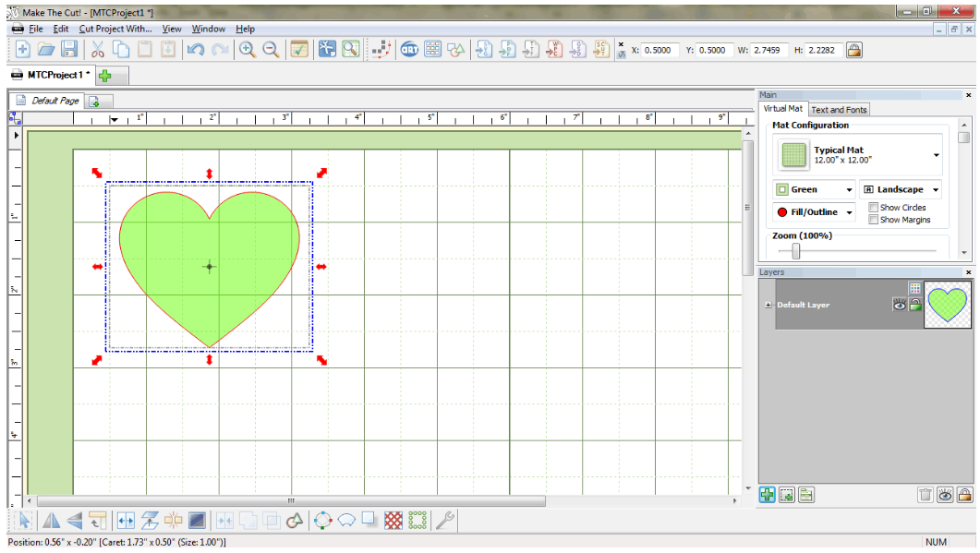The image size is (980, 553).
Task: Lock the Default Layer with padlock icon
Action: pyautogui.click(x=915, y=305)
